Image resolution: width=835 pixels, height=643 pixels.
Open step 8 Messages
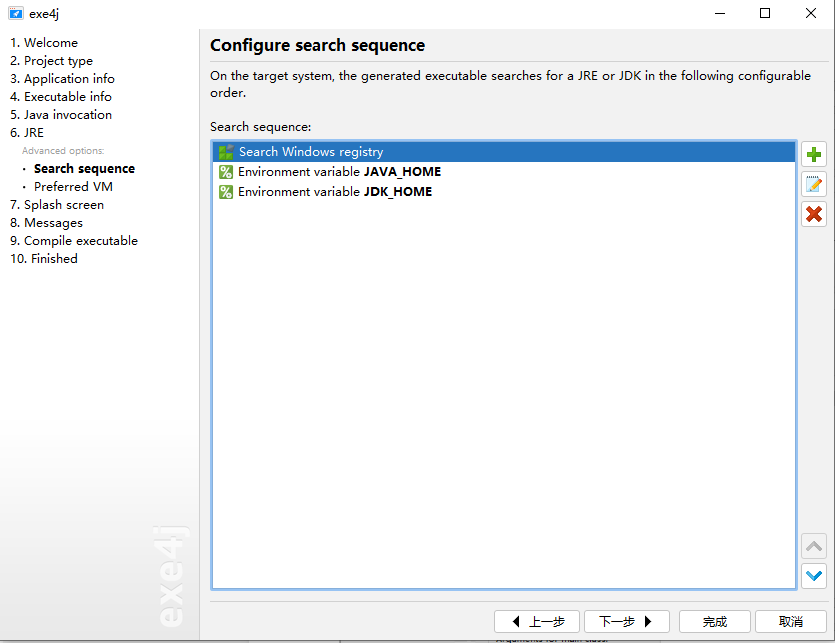(x=46, y=223)
